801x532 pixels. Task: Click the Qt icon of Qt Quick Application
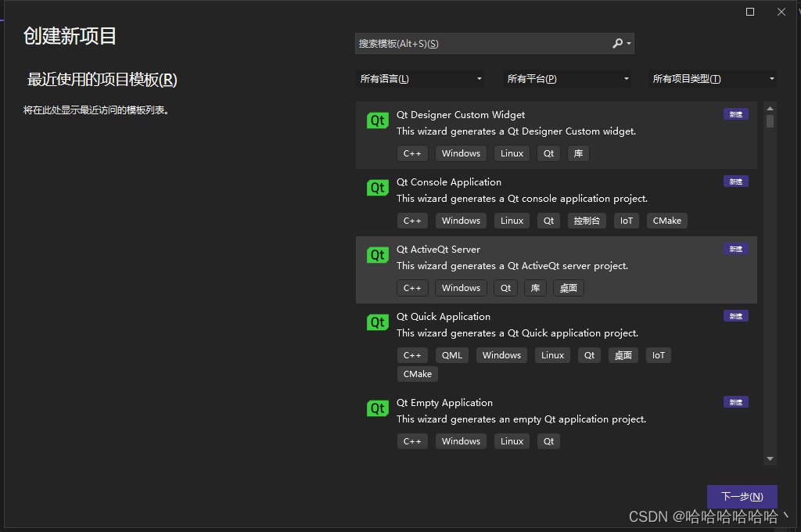click(x=378, y=322)
